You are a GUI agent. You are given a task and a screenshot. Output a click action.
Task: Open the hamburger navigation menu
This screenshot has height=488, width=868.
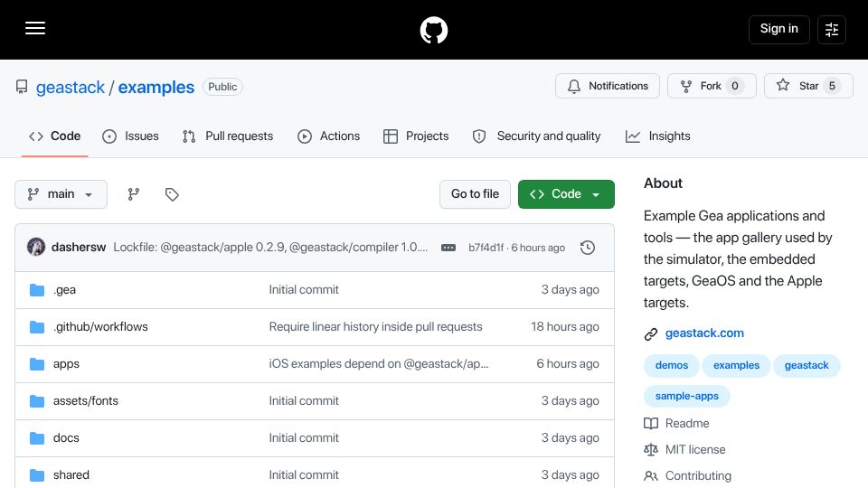point(35,28)
